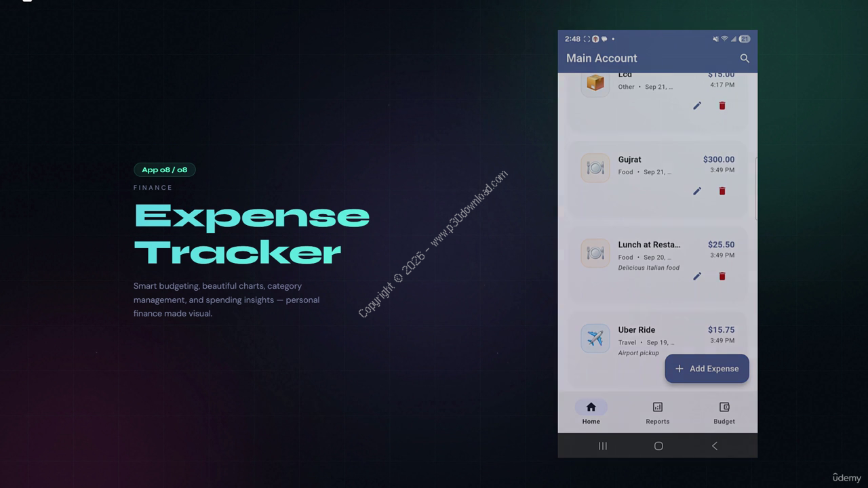Tap the box icon of Lcd expense
Screen dimensions: 868x488
coord(595,83)
